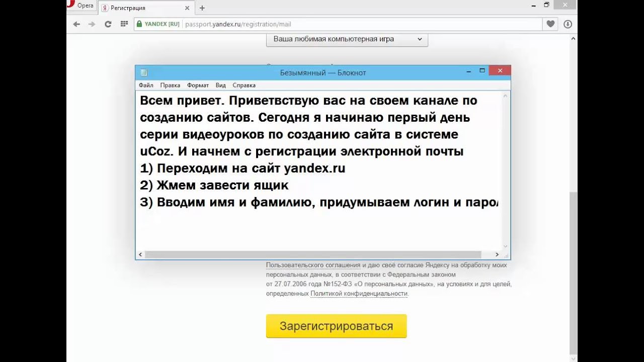Click Notepad horizontal scrollbar right arrow
Viewport: 644px width, 362px height.
[497, 255]
